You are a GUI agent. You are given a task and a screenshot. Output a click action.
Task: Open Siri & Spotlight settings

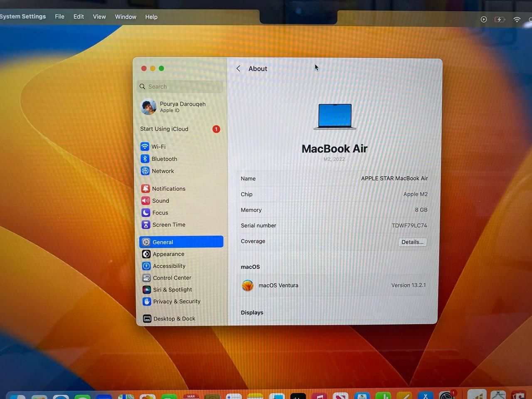coord(172,290)
